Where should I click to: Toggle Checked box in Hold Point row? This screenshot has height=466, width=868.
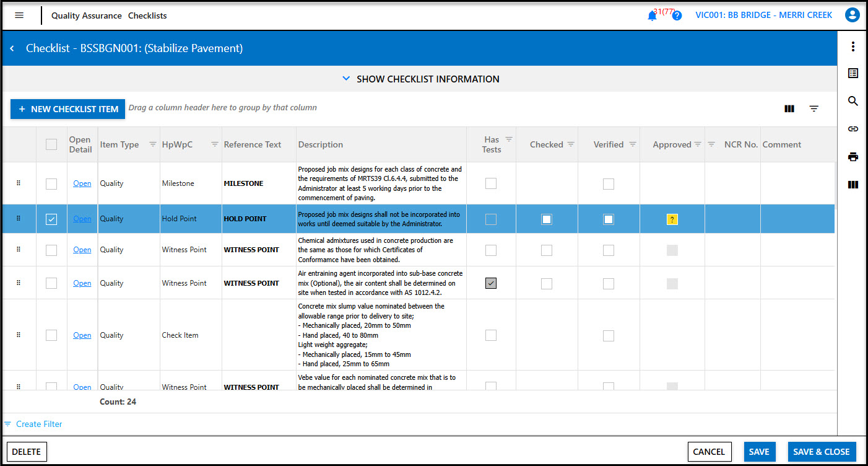[x=547, y=219]
